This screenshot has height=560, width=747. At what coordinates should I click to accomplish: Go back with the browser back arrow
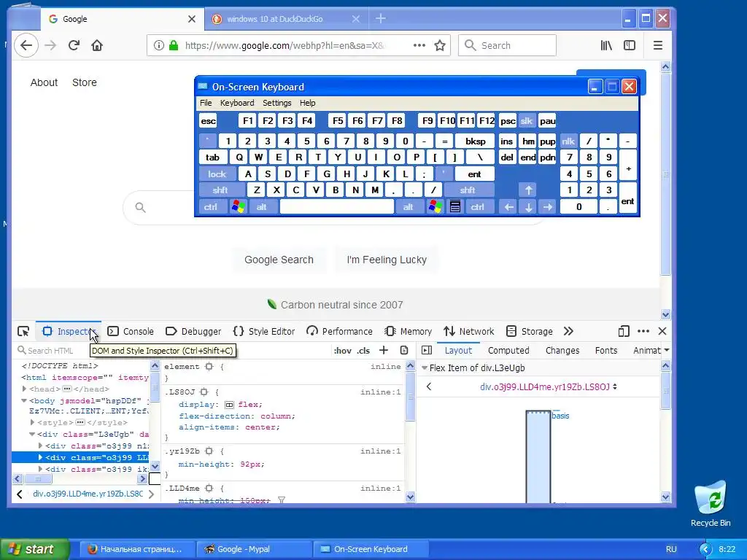tap(26, 46)
